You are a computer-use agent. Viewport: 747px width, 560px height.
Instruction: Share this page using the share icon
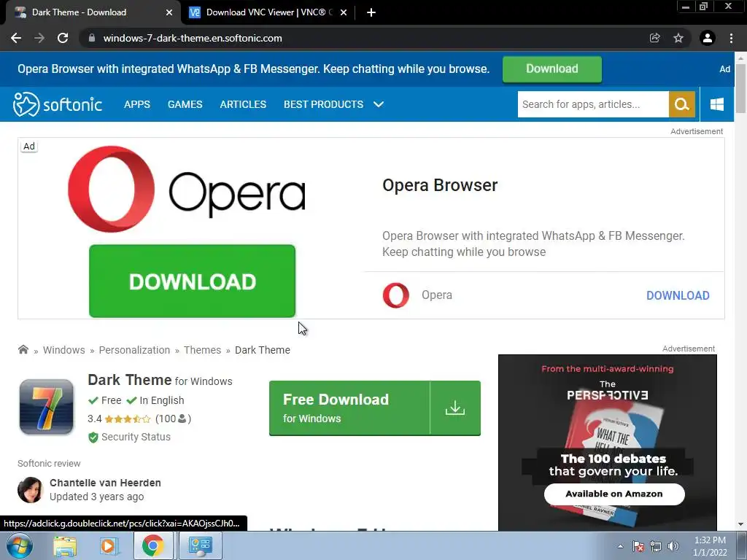(x=655, y=38)
